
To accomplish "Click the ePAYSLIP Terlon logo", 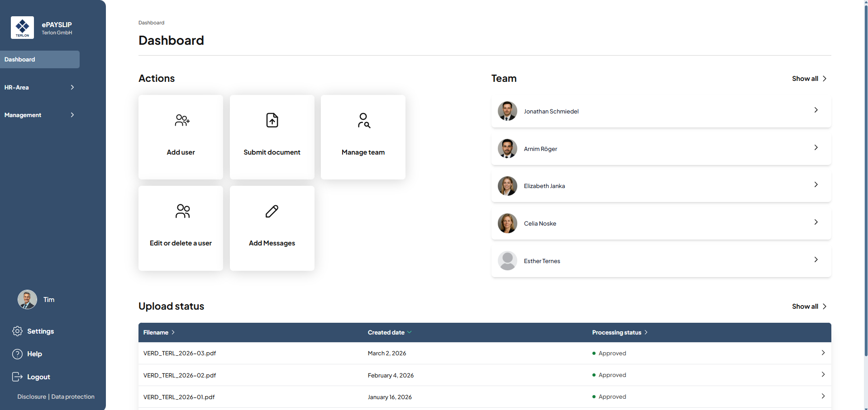I will click(22, 28).
